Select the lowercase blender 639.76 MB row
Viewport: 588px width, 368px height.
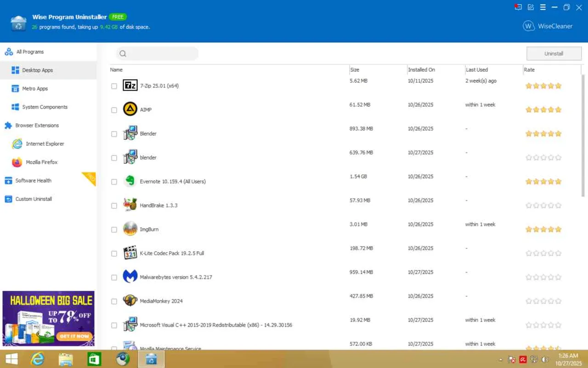point(345,158)
